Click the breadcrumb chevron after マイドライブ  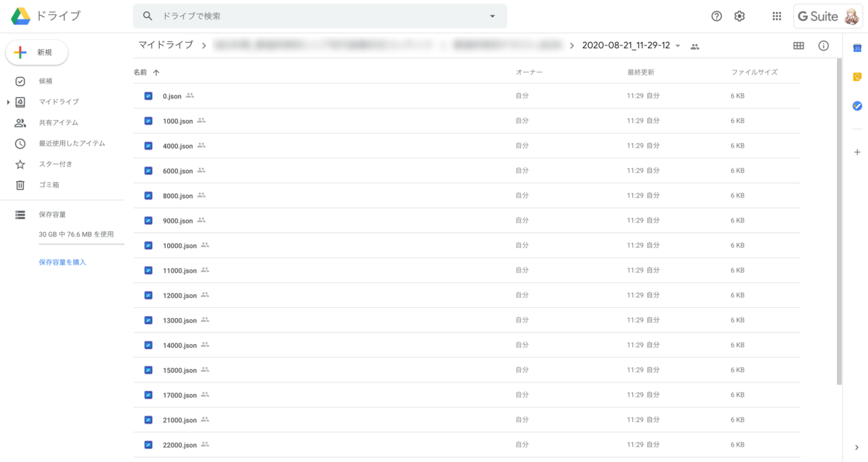coord(205,46)
